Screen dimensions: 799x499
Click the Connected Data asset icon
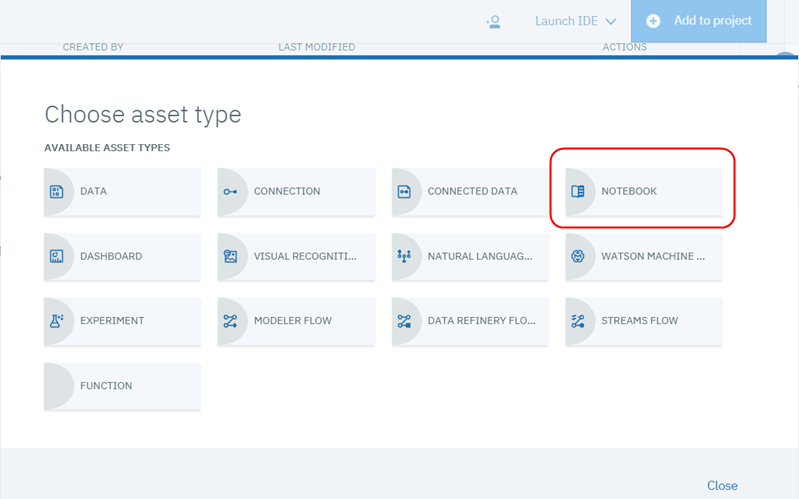point(404,192)
